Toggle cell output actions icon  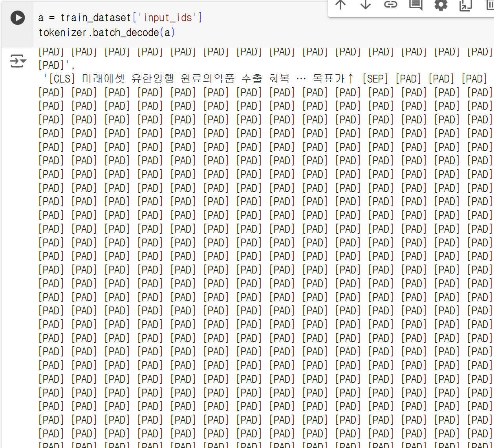(18, 61)
